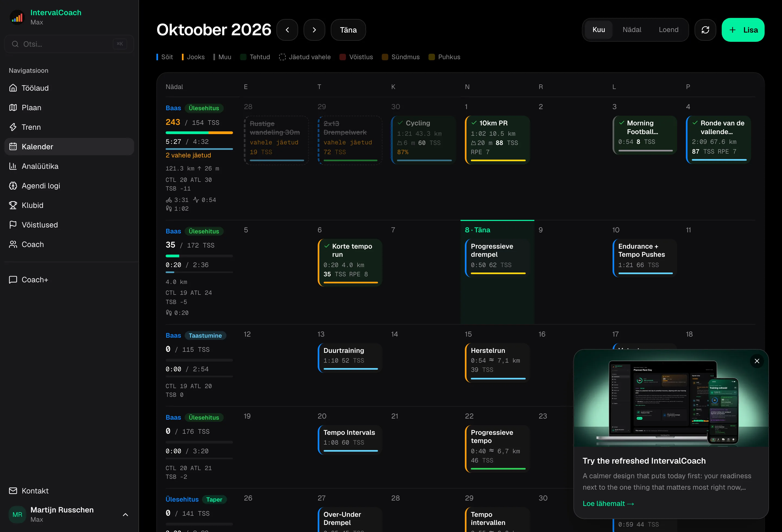
Task: Switch to the Nädal view tab
Action: pos(632,30)
